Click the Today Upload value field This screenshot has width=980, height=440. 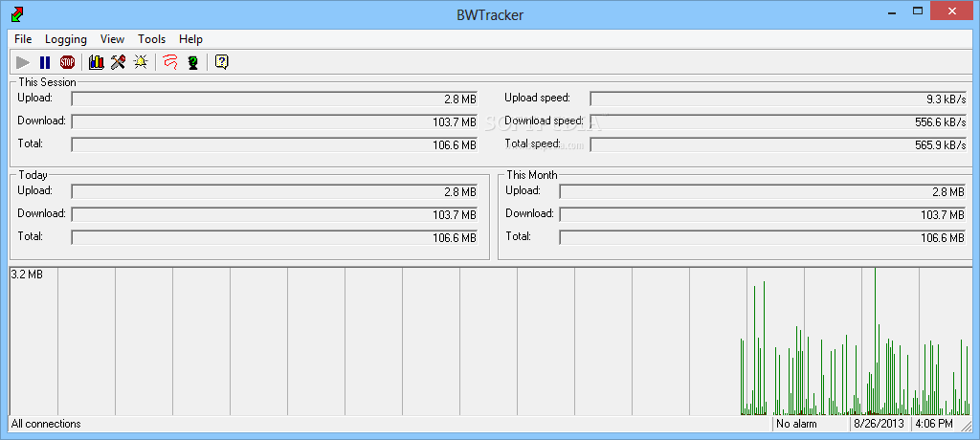tap(275, 192)
